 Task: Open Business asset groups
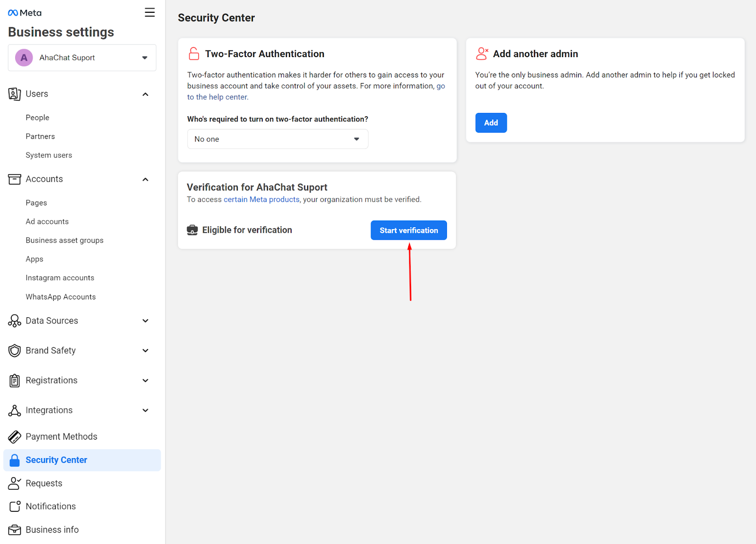(65, 240)
